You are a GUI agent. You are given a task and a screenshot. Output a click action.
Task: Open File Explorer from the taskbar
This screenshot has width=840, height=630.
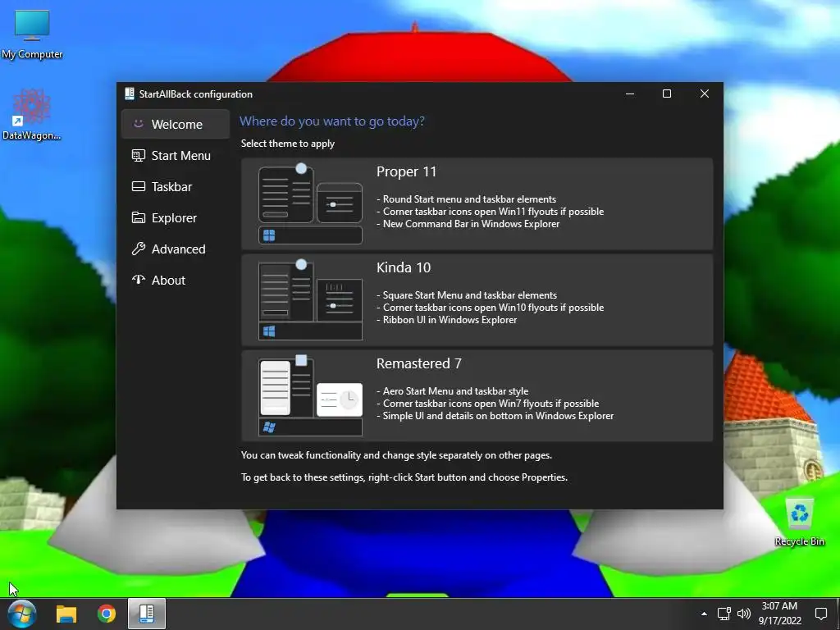click(66, 614)
